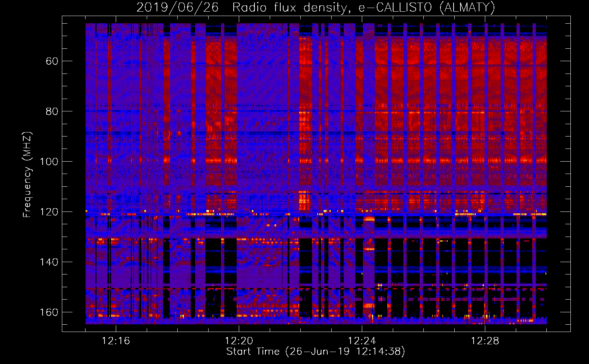
Task: Click the 12:28 time tick label
Action: [485, 341]
